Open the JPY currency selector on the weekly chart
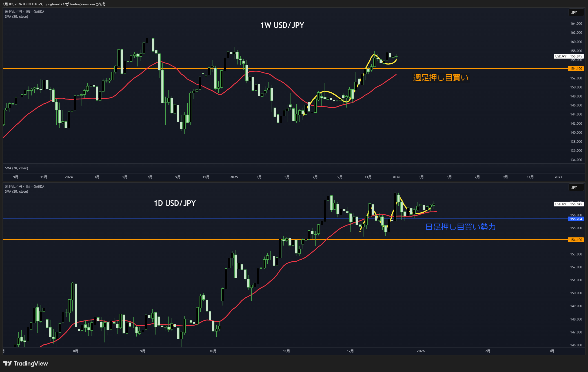 [x=576, y=12]
